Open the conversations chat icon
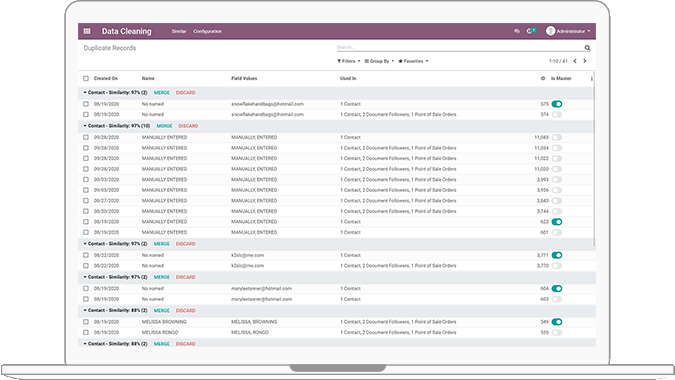 (517, 31)
